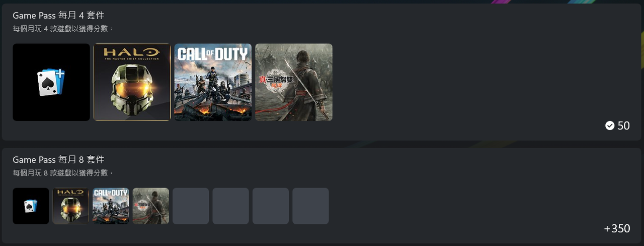Click the small 真三國無雙 icon in 8 套件
Screen dimensions: 644x246
[151, 206]
